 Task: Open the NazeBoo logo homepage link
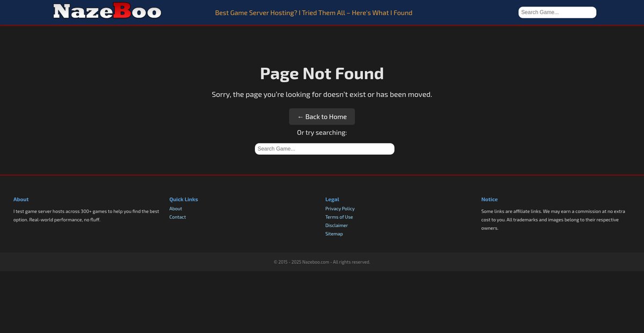tap(107, 11)
